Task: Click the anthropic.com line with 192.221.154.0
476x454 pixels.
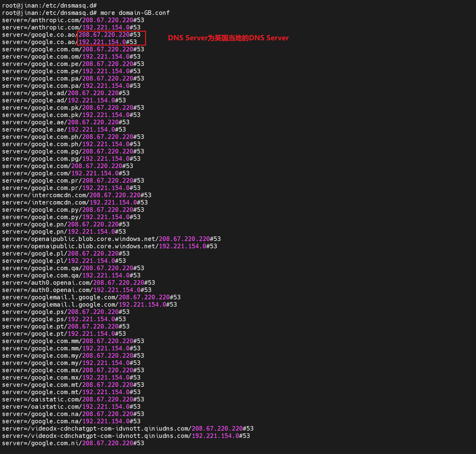Action: 71,27
